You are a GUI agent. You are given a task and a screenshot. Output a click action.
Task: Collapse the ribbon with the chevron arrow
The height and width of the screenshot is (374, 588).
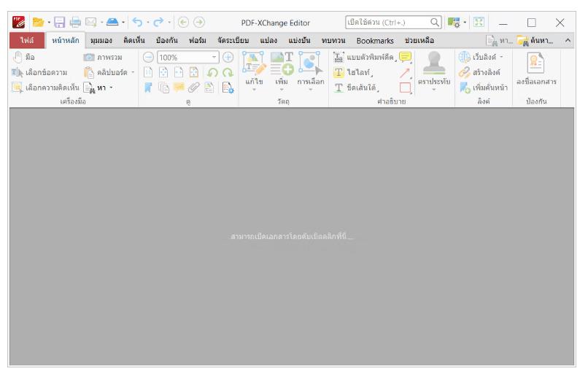click(568, 41)
